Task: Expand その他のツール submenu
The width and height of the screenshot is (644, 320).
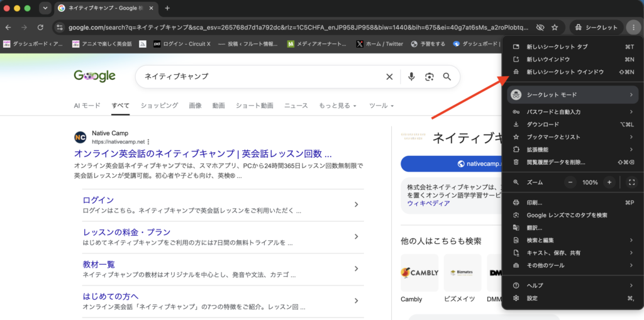Action: click(573, 265)
